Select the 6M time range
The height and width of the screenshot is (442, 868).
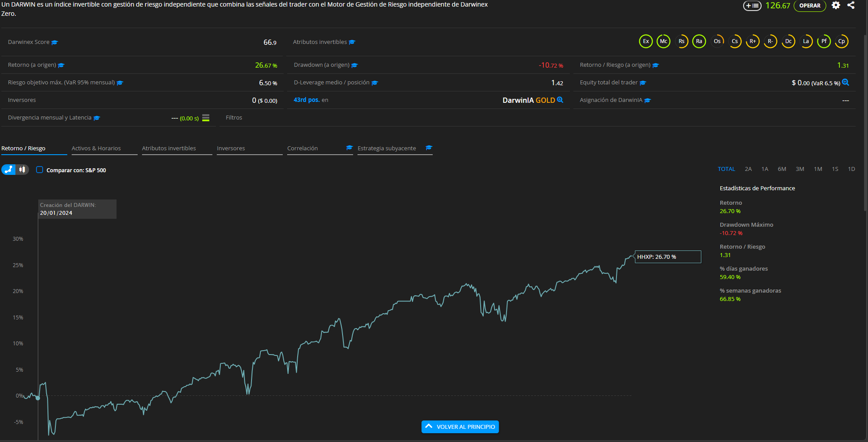pyautogui.click(x=782, y=169)
